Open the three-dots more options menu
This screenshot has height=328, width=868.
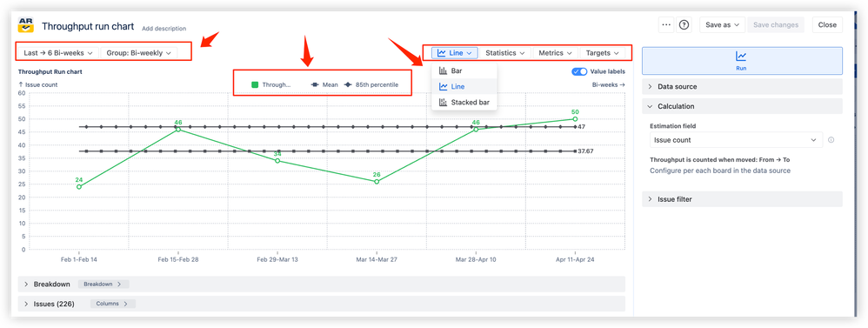pyautogui.click(x=666, y=25)
